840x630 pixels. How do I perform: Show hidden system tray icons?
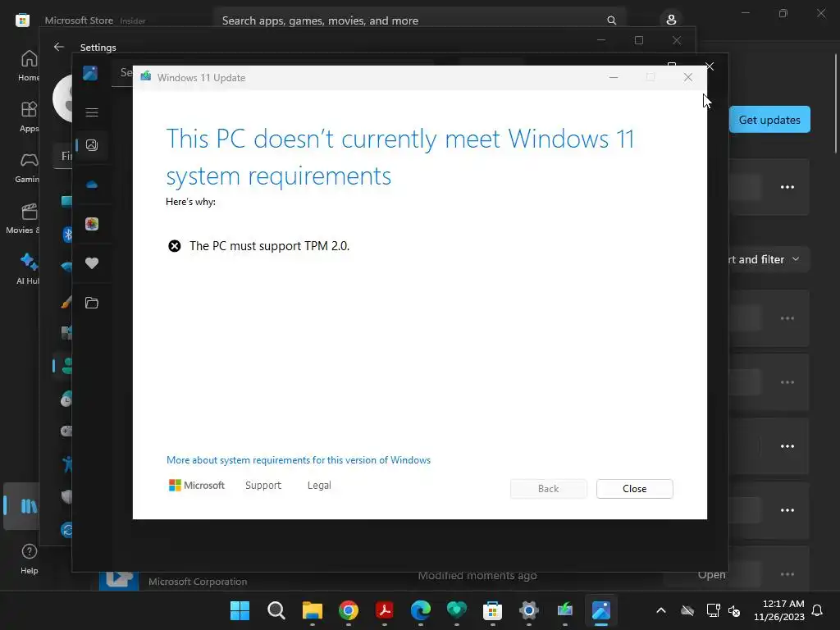pos(661,610)
